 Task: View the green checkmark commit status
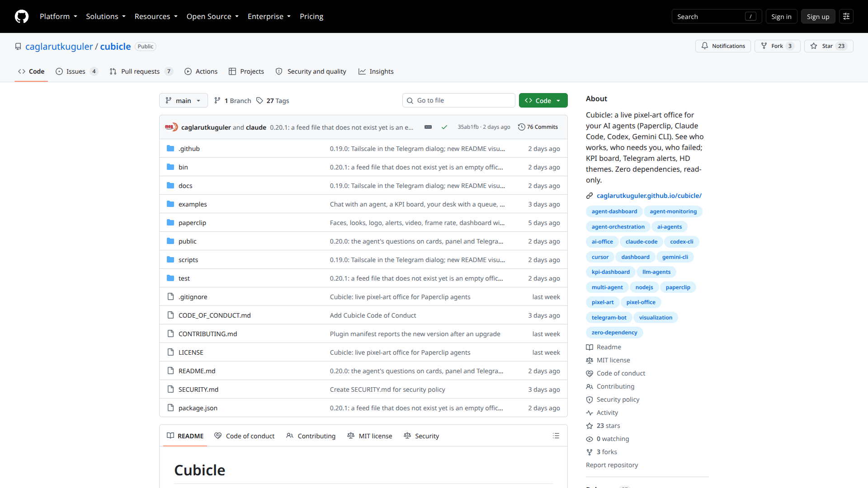click(x=444, y=127)
